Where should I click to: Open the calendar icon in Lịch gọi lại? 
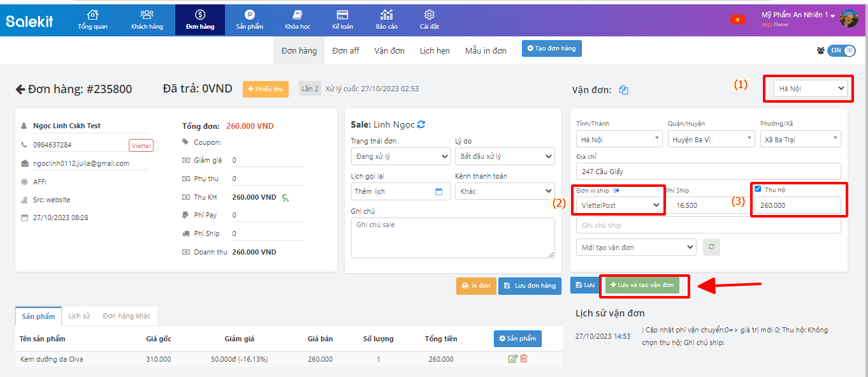point(438,191)
